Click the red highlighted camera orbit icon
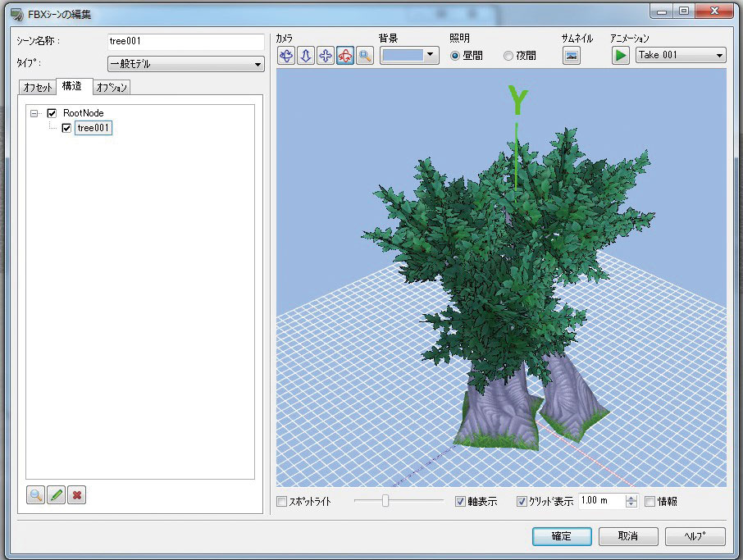The height and width of the screenshot is (560, 743). pos(345,56)
